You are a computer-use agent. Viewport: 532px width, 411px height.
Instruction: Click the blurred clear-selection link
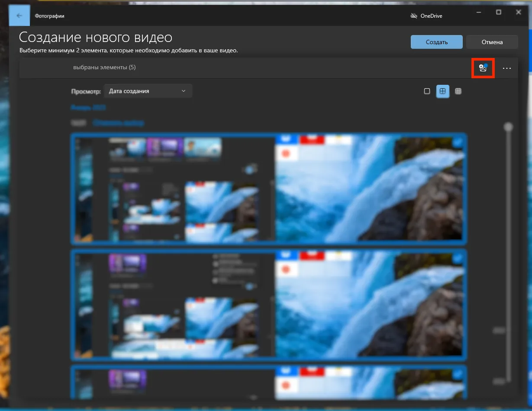tap(118, 123)
